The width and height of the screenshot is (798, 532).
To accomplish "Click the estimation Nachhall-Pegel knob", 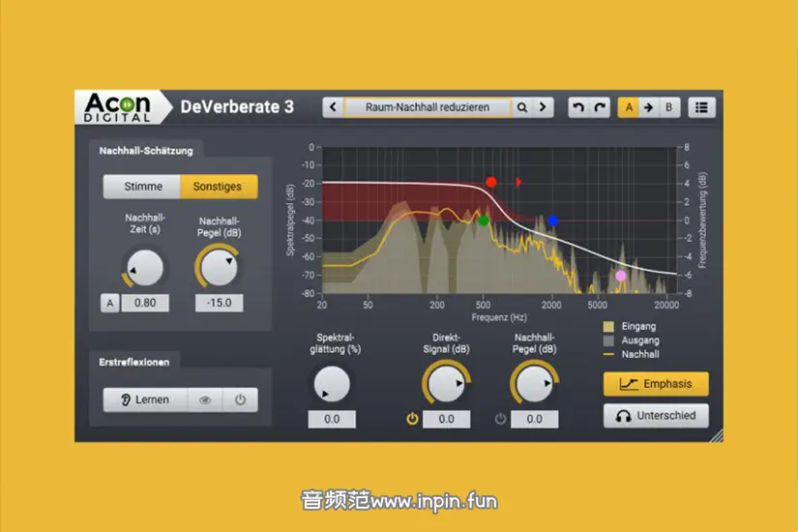I will click(x=220, y=267).
